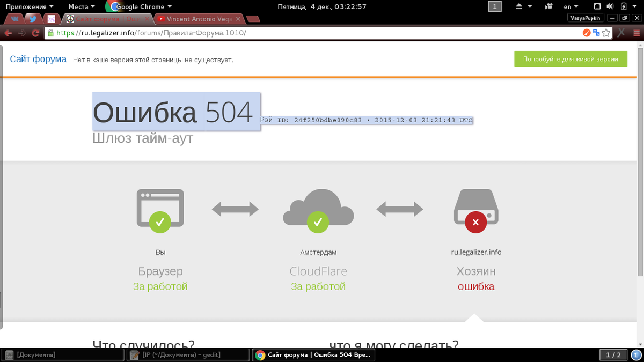This screenshot has height=362, width=644.
Task: Open the Chrome hamburger menu
Action: [635, 33]
